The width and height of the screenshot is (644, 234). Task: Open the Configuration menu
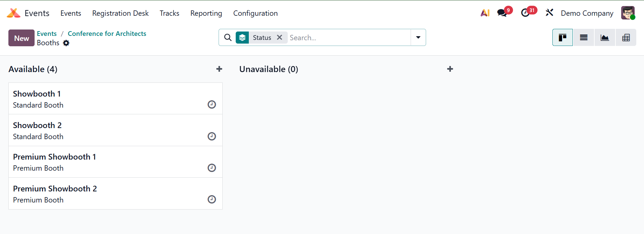[255, 13]
